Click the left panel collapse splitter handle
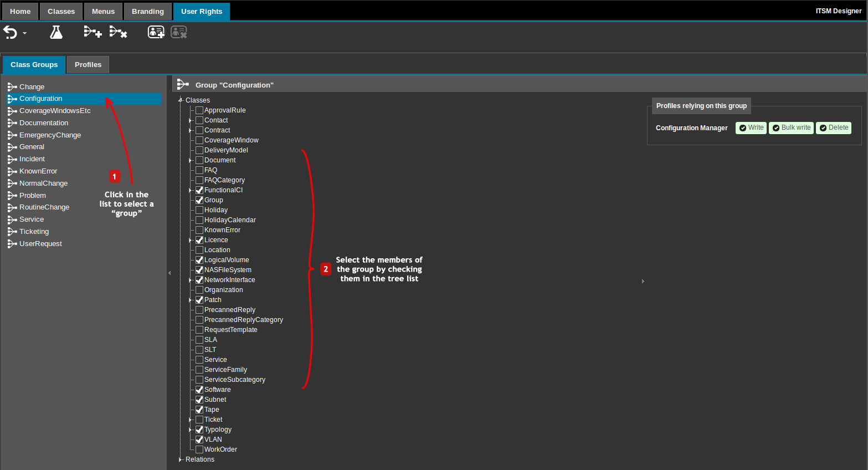868x470 pixels. click(x=170, y=273)
